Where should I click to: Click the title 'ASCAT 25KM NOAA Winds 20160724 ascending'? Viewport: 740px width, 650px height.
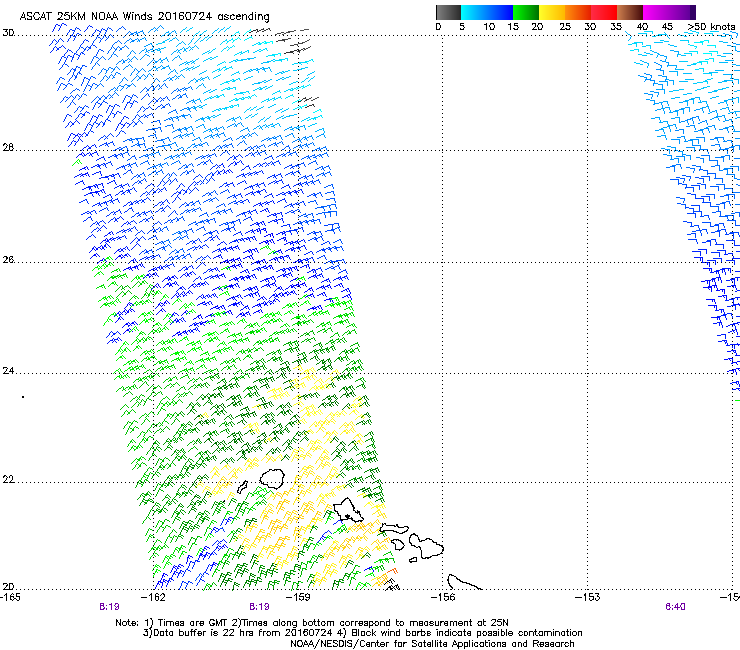(x=144, y=17)
